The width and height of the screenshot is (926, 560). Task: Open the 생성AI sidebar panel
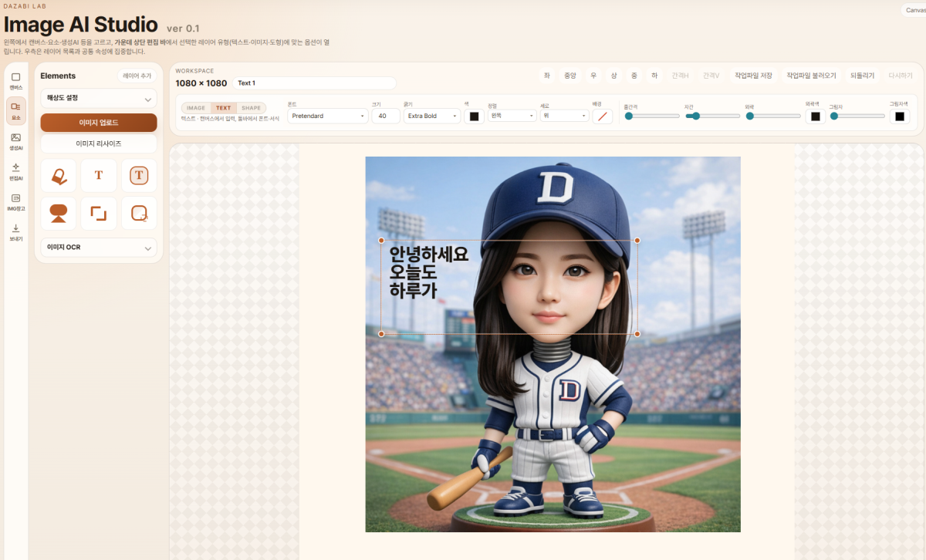click(x=15, y=141)
